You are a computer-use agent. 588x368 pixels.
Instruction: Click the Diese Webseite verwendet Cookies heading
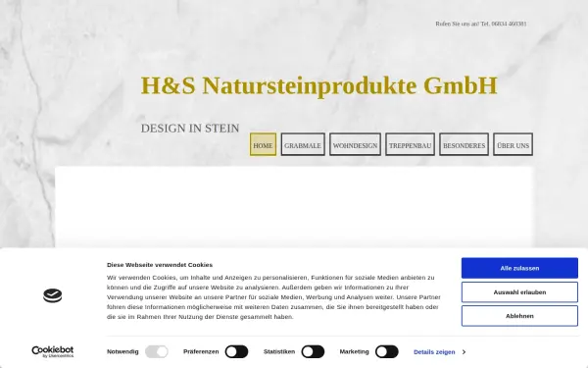click(x=160, y=265)
